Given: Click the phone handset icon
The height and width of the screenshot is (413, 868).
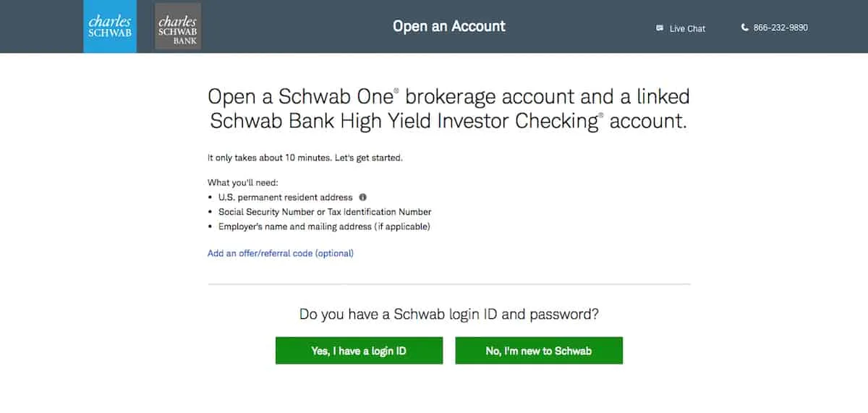Looking at the screenshot, I should pos(745,27).
